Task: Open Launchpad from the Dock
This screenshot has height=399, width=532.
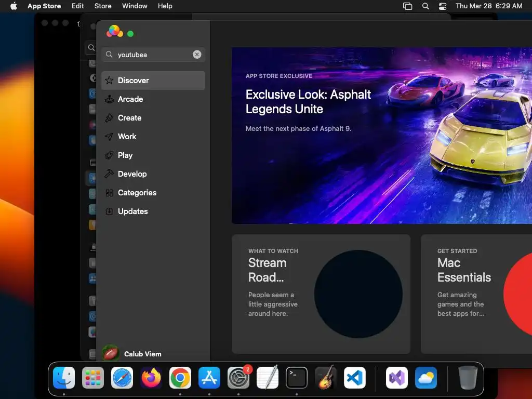Action: coord(93,378)
